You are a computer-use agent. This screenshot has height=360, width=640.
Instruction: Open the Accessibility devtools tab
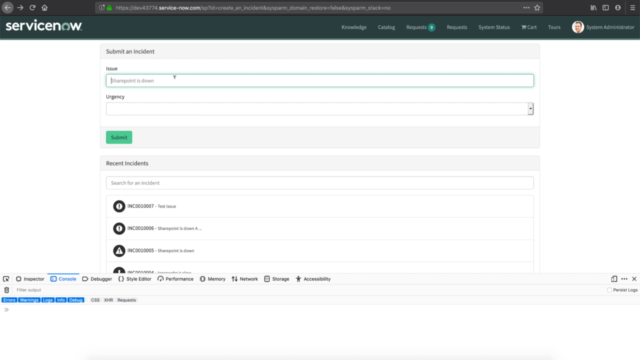click(313, 279)
